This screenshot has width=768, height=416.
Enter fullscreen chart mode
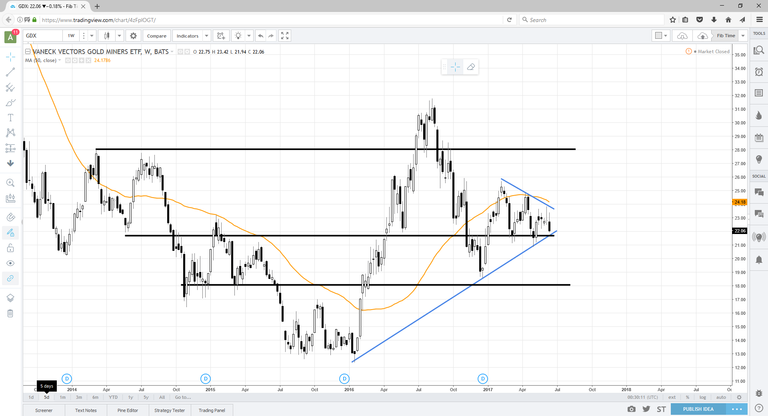click(x=285, y=36)
